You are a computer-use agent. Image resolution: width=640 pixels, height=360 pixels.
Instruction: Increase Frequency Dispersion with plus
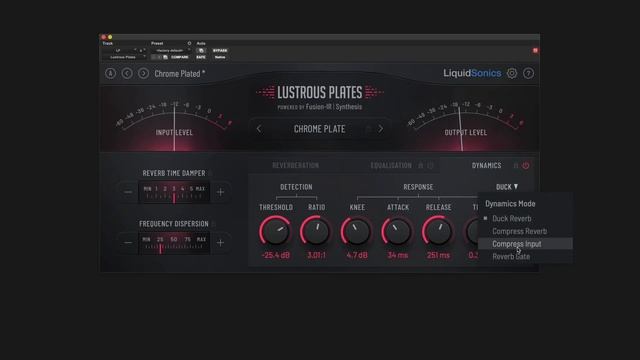point(220,243)
